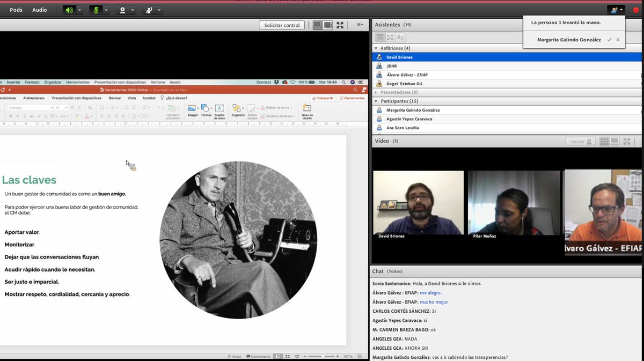Expand the Presentadores group
Image resolution: width=644 pixels, height=361 pixels.
click(376, 92)
